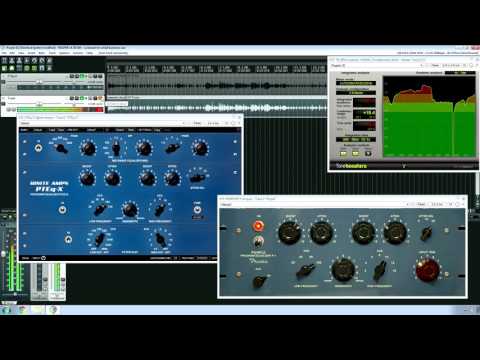The width and height of the screenshot is (480, 360).
Task: Click the last knob in PTEq-X mid-range row
Action: click(200, 148)
